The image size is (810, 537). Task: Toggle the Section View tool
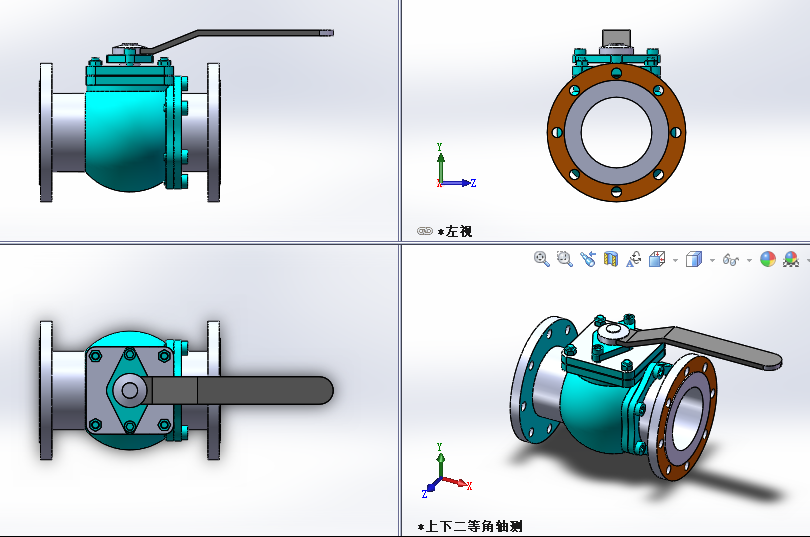(611, 259)
